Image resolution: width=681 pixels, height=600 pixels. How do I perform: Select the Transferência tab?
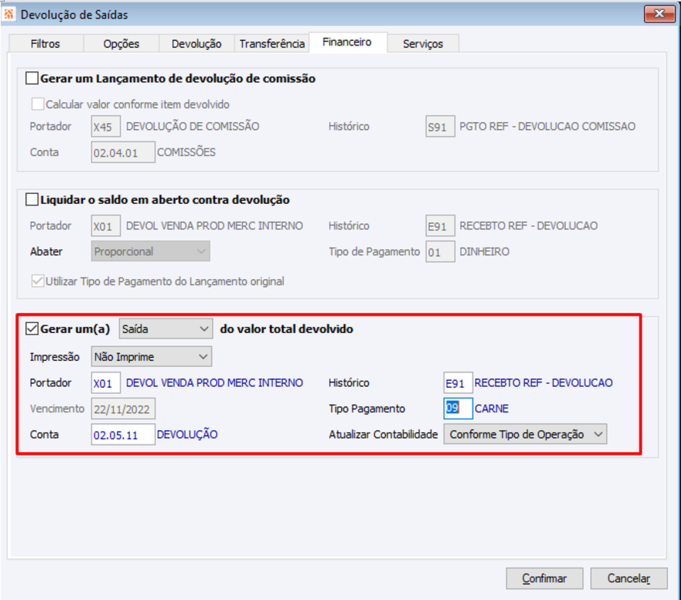tap(272, 44)
